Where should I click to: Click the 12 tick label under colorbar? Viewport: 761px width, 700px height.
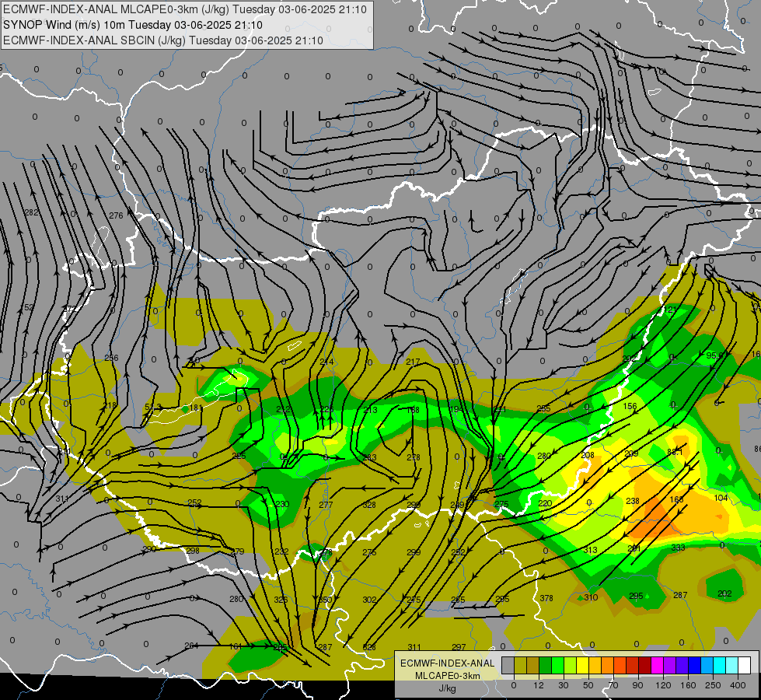point(539,685)
